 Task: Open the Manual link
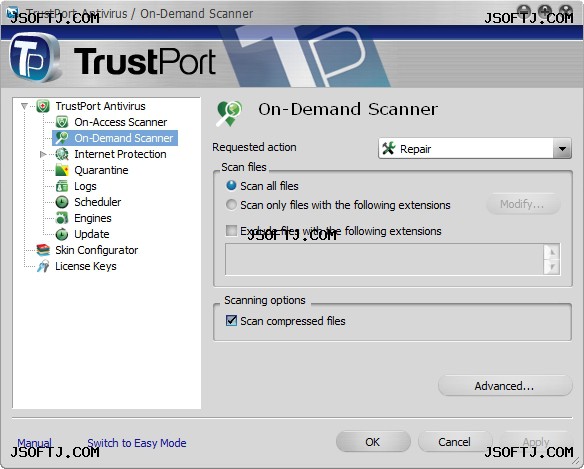tap(35, 443)
